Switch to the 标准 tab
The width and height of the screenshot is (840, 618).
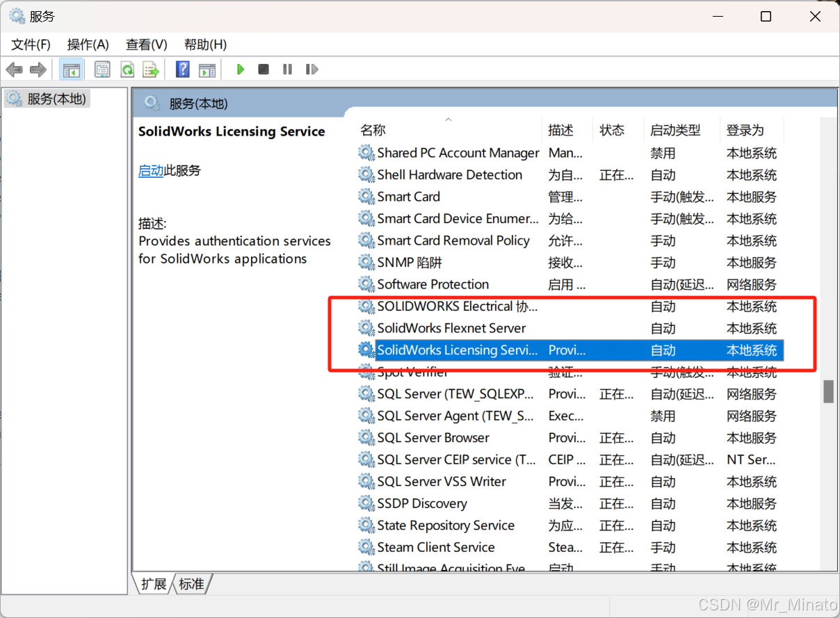pos(192,584)
